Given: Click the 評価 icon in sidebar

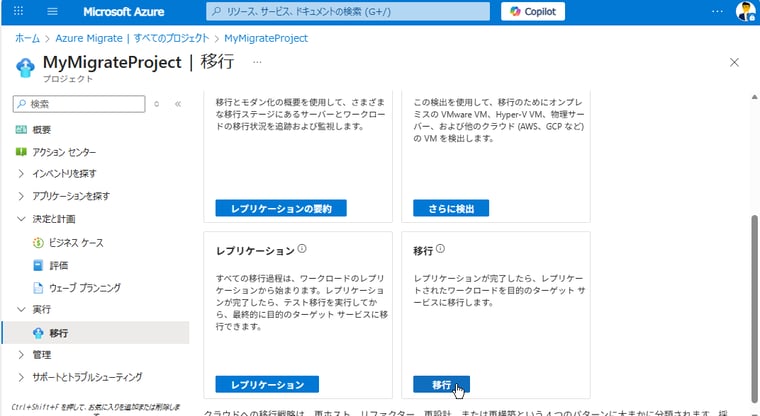Looking at the screenshot, I should coord(38,265).
